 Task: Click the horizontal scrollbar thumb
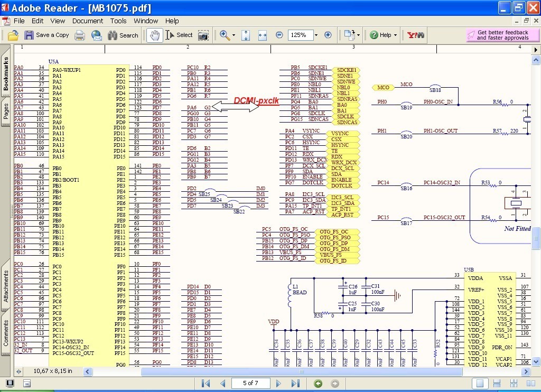[301, 371]
